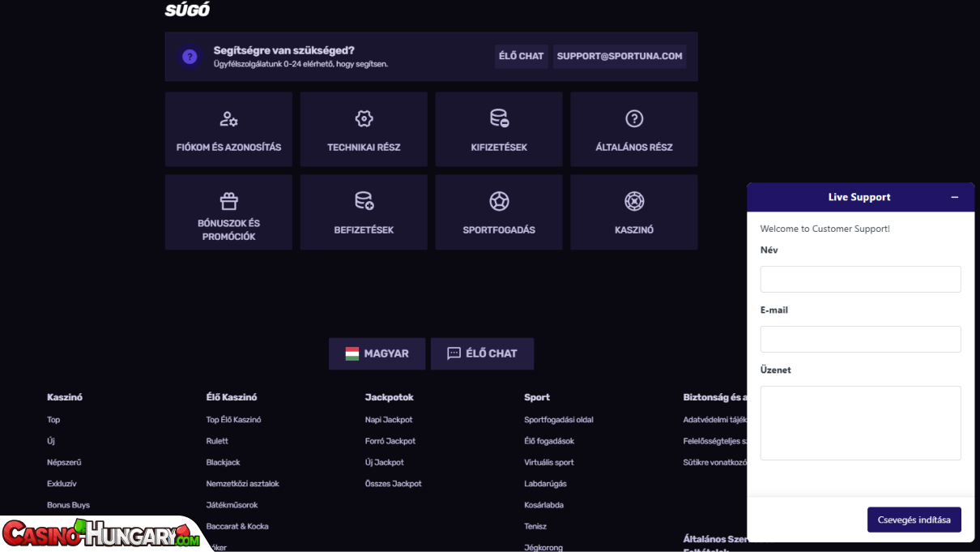Open Kosárlabda footer link
Viewport: 980px width, 552px height.
click(543, 505)
